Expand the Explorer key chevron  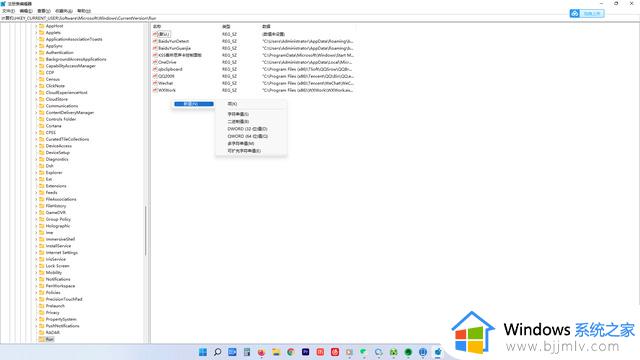tap(36, 173)
